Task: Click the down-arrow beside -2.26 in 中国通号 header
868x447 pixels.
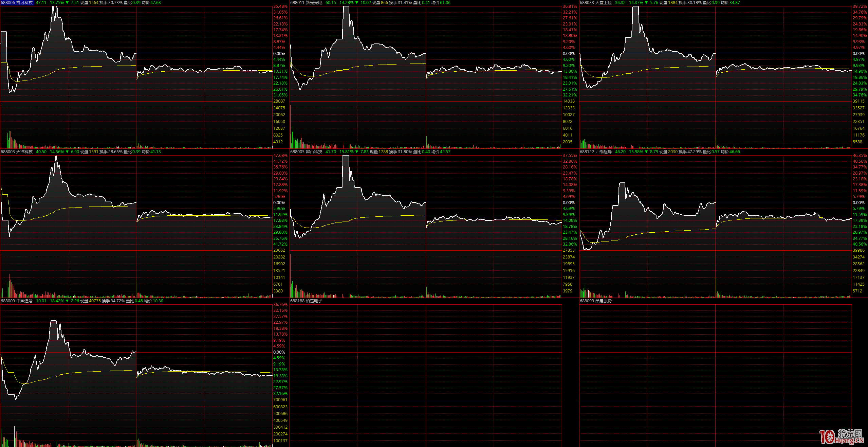Action: tap(67, 301)
